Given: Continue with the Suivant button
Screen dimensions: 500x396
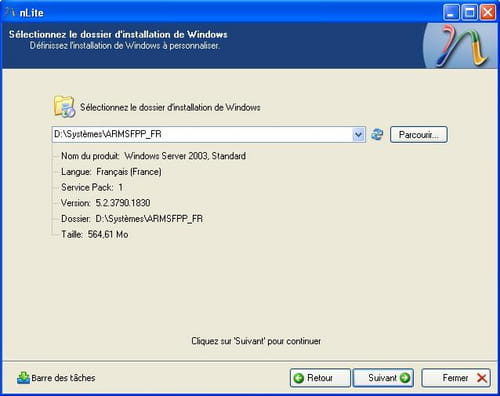Looking at the screenshot, I should 383,378.
